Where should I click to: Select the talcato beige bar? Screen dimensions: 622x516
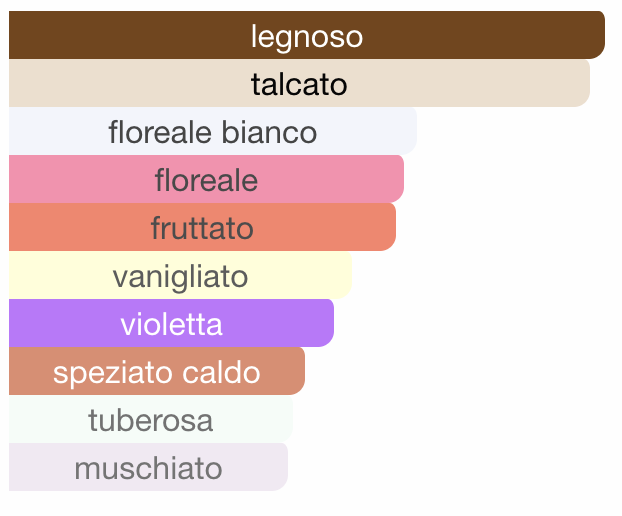299,83
